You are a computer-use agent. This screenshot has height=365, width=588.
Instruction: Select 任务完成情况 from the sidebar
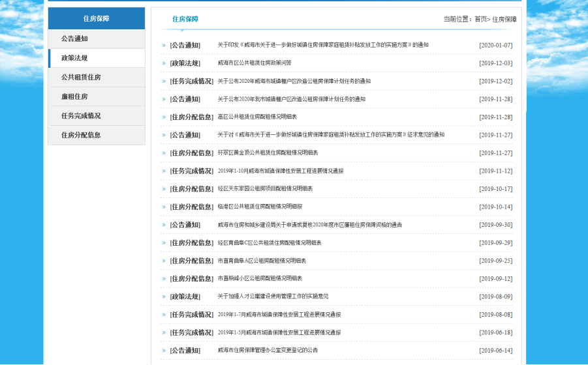[81, 116]
